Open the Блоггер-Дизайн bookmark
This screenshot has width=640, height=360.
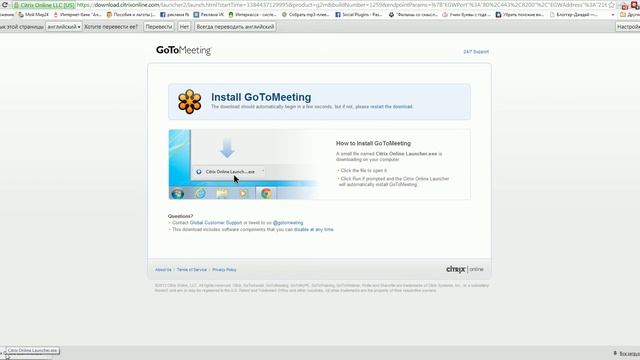point(574,15)
